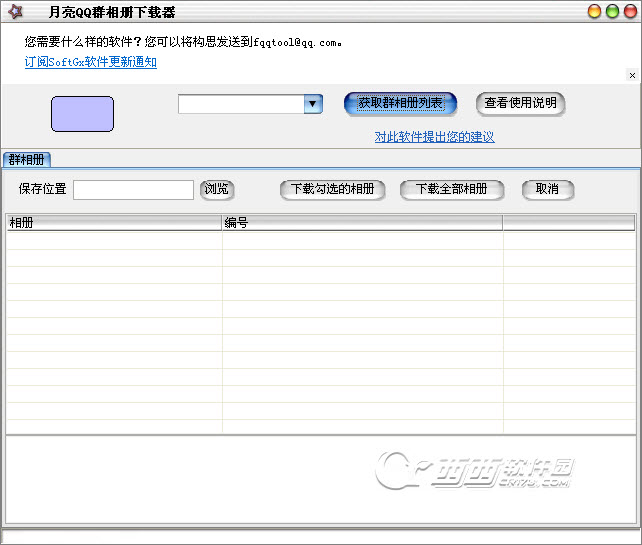This screenshot has width=642, height=545.
Task: Click inside the group number combo box field
Action: click(x=241, y=104)
